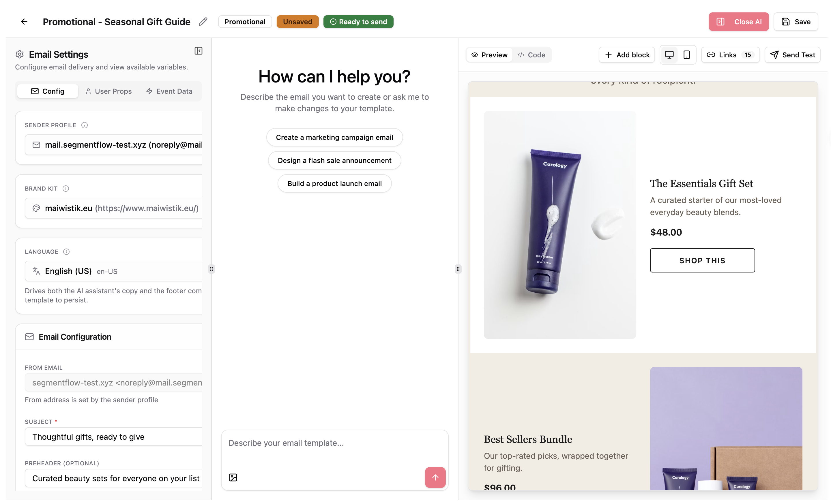
Task: Choose 'Design a flash sale announcement' suggestion
Action: click(334, 160)
